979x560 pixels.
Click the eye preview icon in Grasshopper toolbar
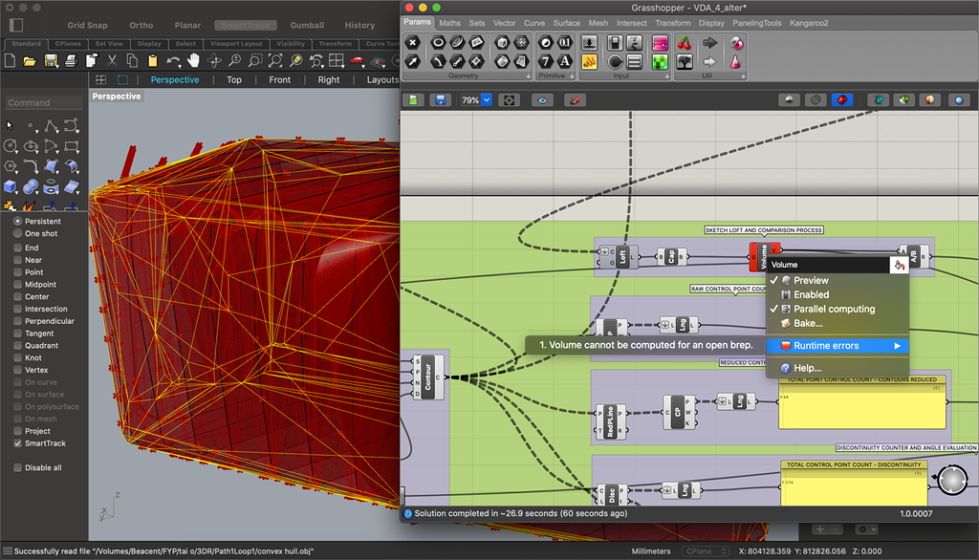[x=542, y=99]
